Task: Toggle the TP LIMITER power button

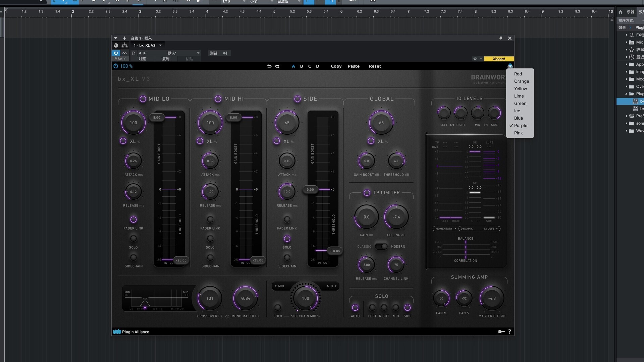Action: (367, 193)
